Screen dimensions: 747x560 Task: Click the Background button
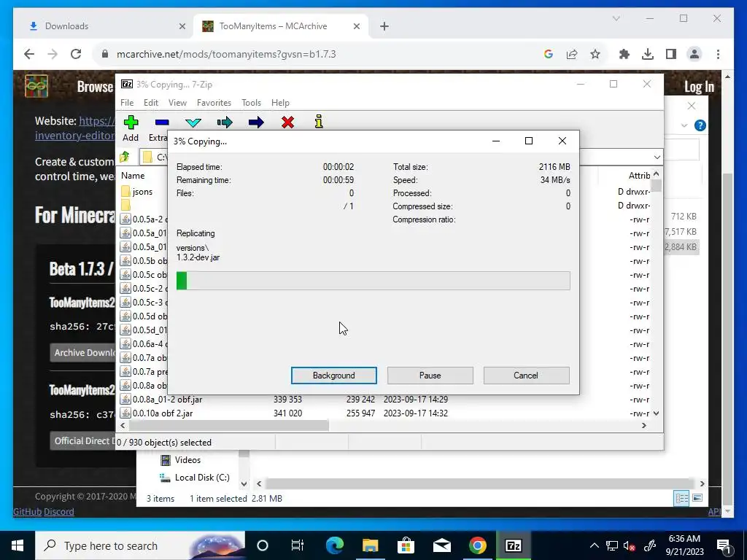click(x=333, y=376)
